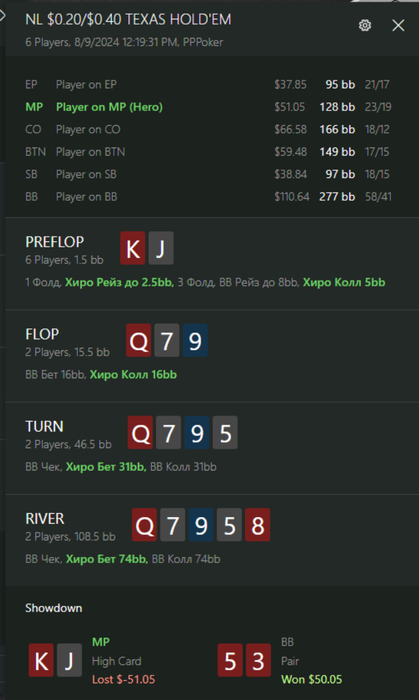Click the preflop King hole card

tap(133, 248)
